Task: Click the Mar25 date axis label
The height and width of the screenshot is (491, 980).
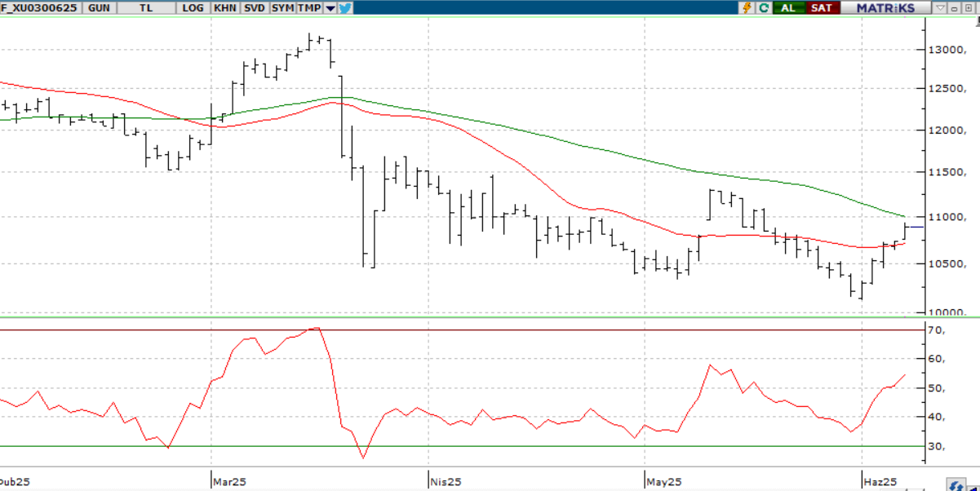Action: point(231,481)
